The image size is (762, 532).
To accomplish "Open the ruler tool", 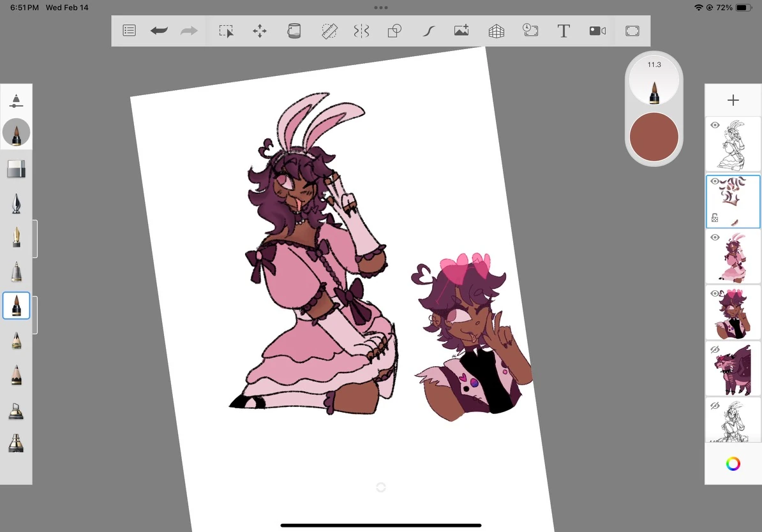I will point(329,30).
